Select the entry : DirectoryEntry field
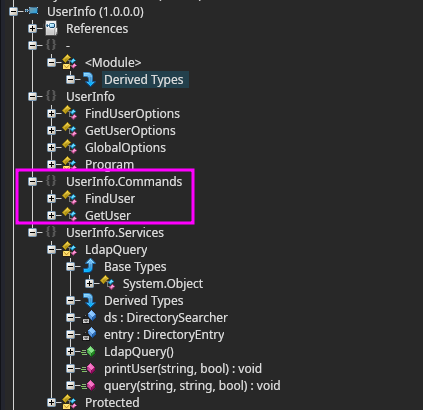The width and height of the screenshot is (423, 410). (x=164, y=335)
